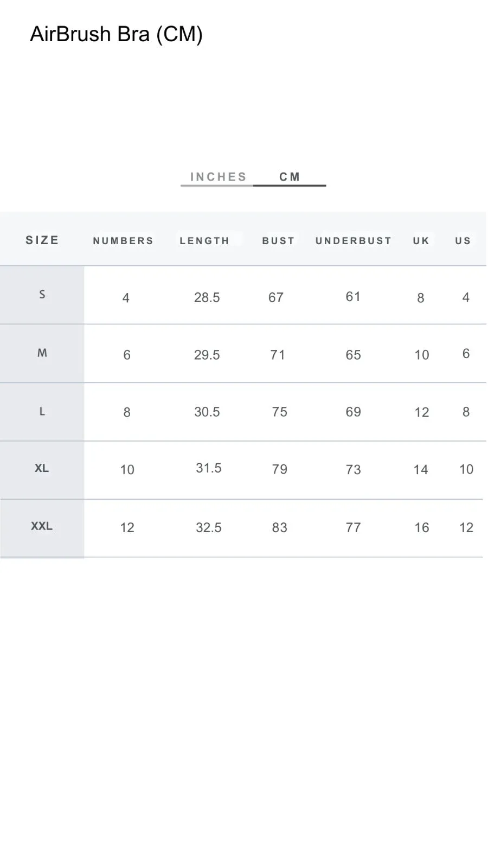488x868 pixels.
Task: Click the UNDERBUST column header
Action: (x=354, y=241)
